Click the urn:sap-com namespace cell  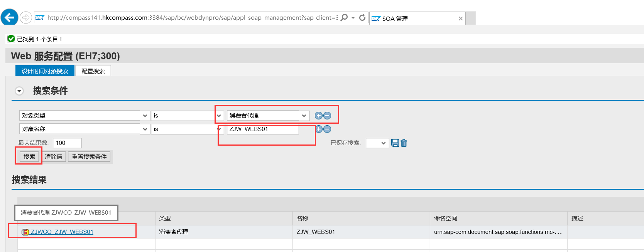pos(499,232)
